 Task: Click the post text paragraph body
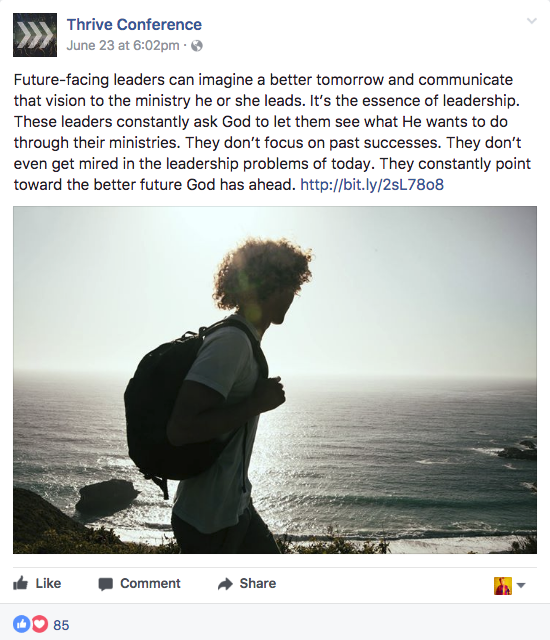[272, 132]
